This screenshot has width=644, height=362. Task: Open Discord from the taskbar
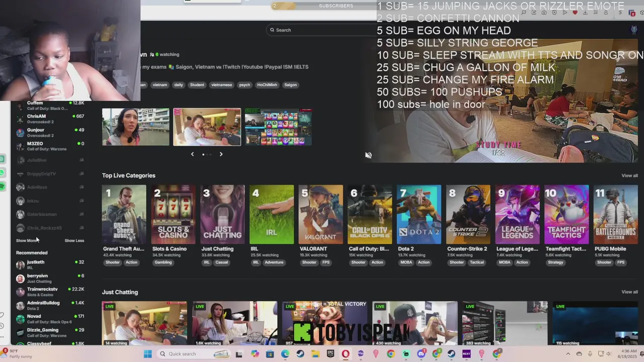coord(421,354)
